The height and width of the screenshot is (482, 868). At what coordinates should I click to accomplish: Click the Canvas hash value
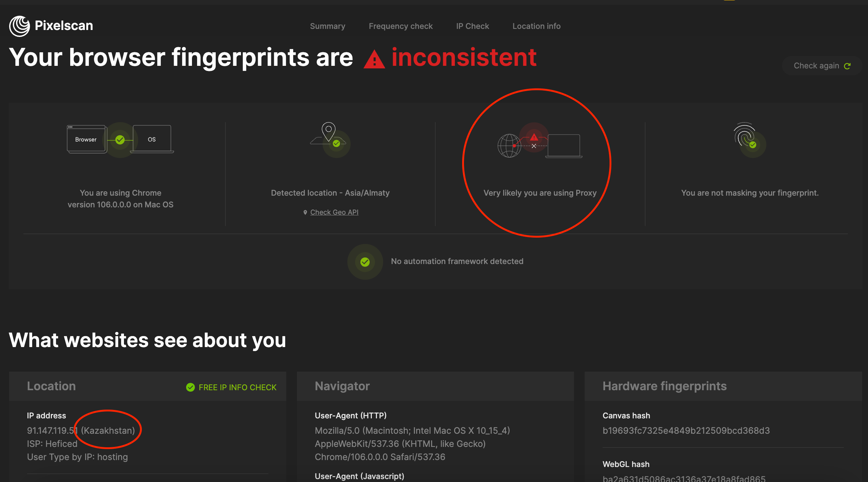tap(686, 431)
